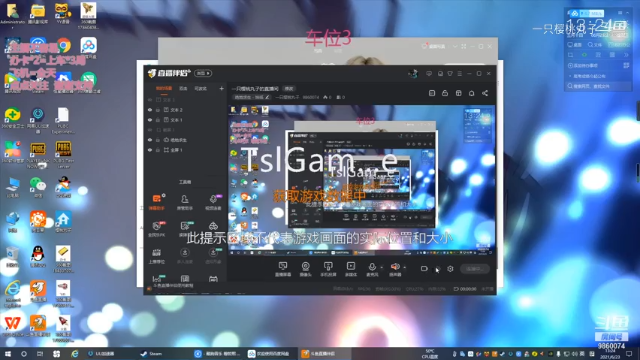Select the 全屏 1 source row
The height and width of the screenshot is (360, 640).
click(x=185, y=150)
